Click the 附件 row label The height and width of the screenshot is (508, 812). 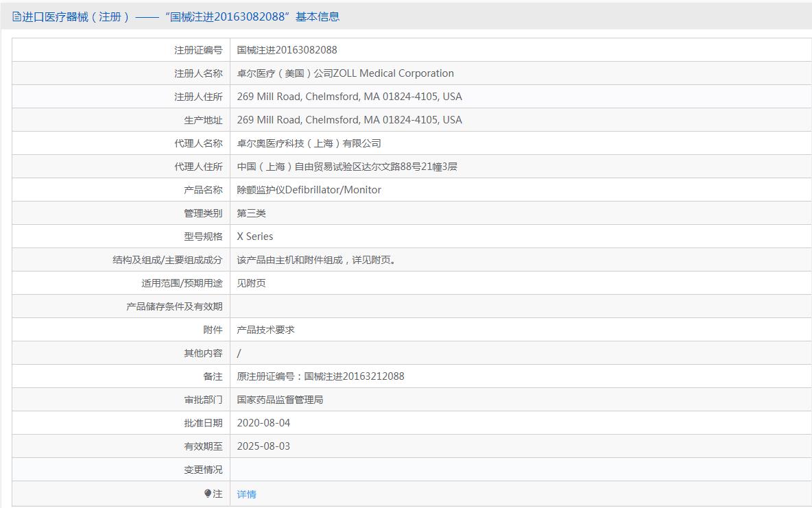point(213,330)
